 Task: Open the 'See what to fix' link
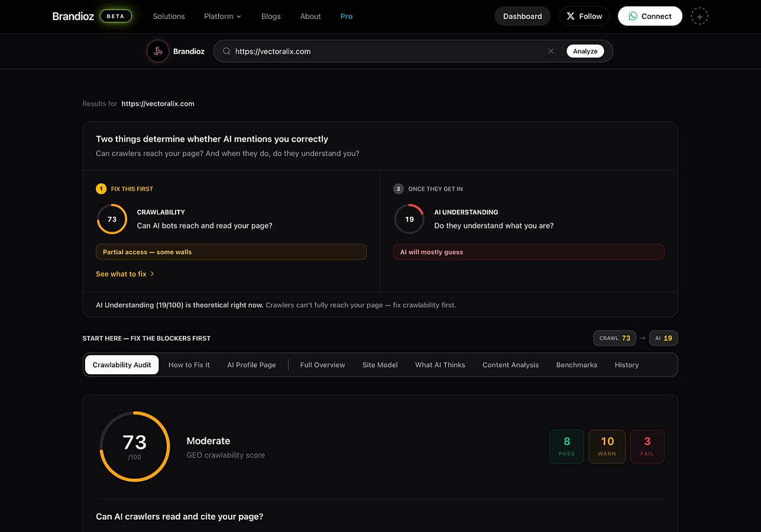[x=125, y=274]
